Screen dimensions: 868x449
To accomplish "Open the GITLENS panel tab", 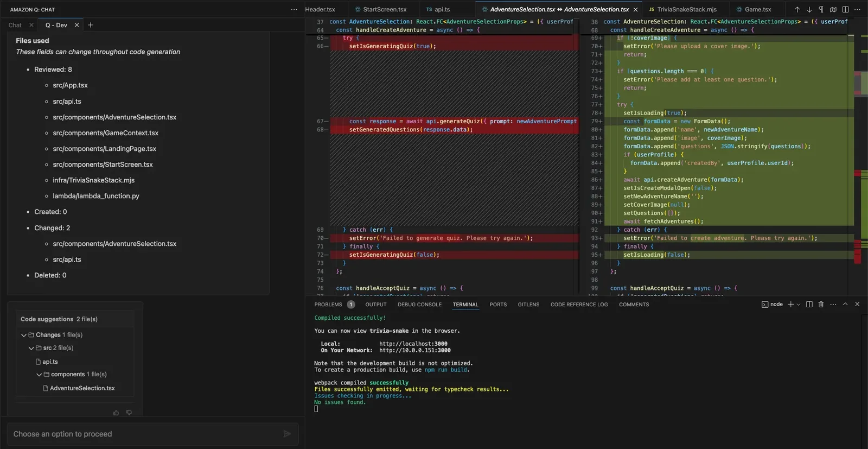I will tap(528, 305).
